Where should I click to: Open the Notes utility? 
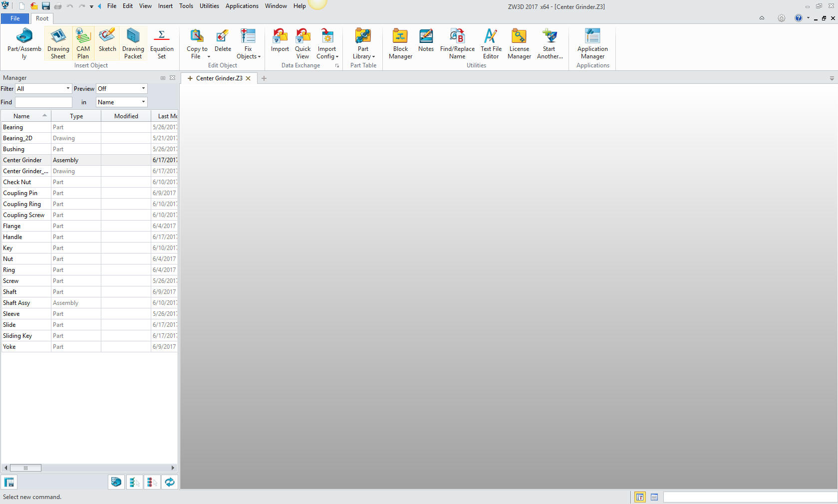[426, 40]
